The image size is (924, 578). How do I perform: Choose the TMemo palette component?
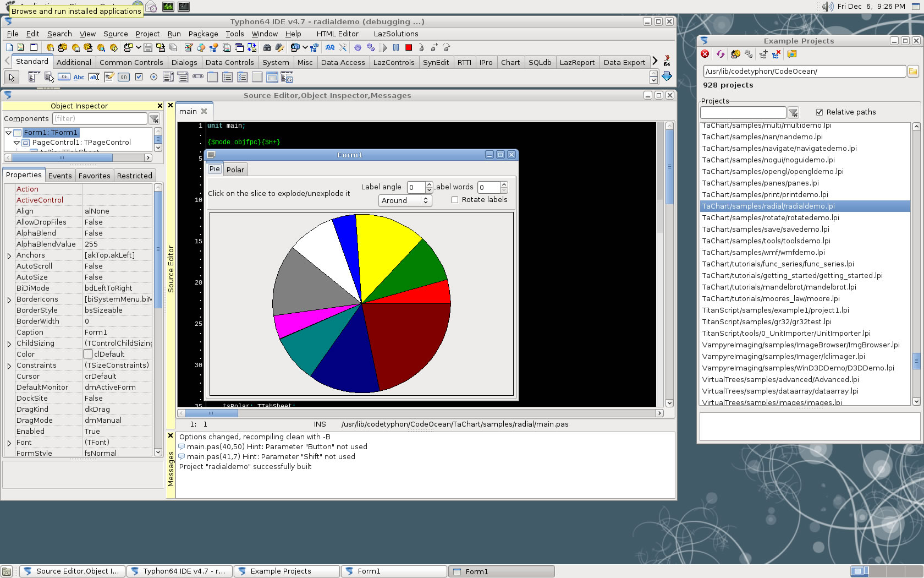coord(109,77)
